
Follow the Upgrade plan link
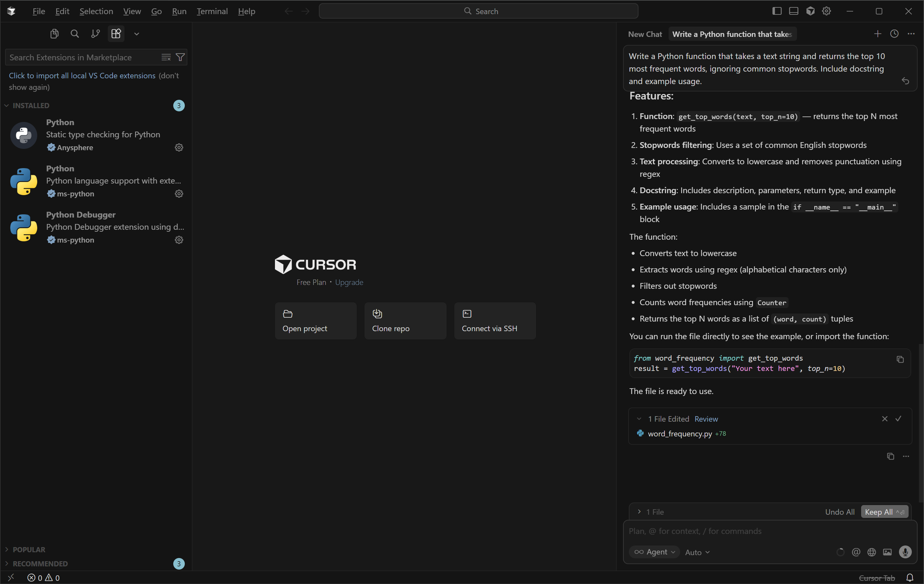point(349,282)
